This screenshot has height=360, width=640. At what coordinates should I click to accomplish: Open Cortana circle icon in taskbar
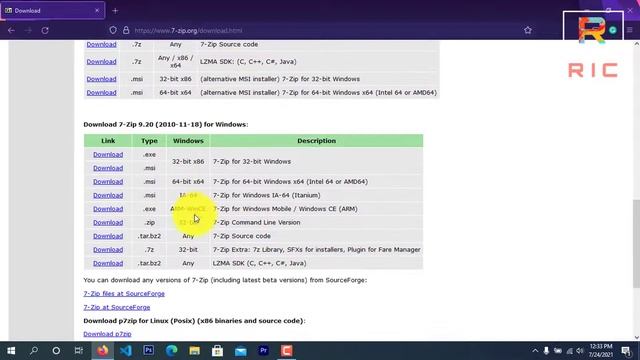tap(56, 351)
